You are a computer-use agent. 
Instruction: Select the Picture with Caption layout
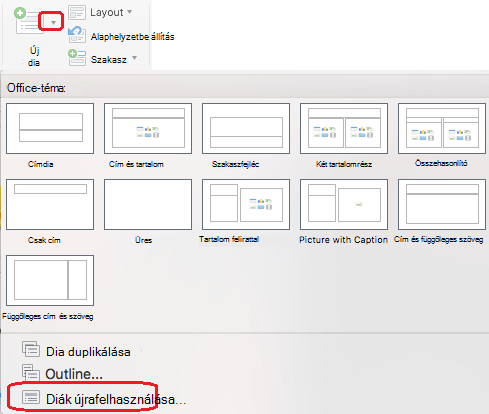point(344,204)
